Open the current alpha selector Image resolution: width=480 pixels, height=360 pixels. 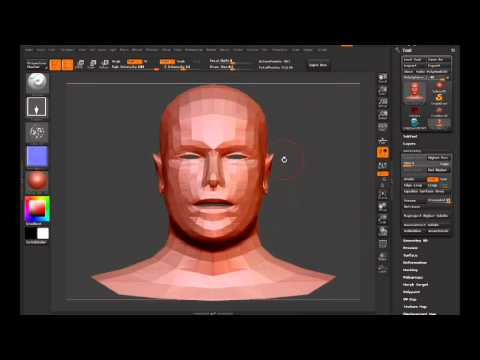tap(37, 133)
